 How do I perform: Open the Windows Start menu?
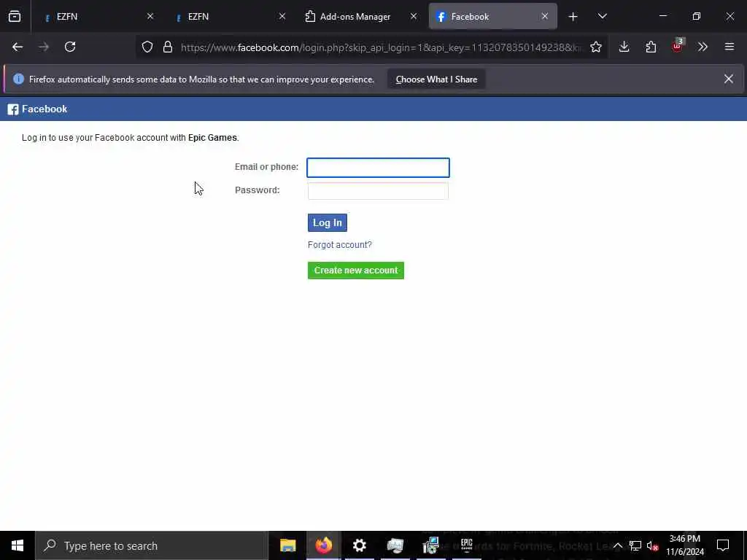click(x=18, y=545)
